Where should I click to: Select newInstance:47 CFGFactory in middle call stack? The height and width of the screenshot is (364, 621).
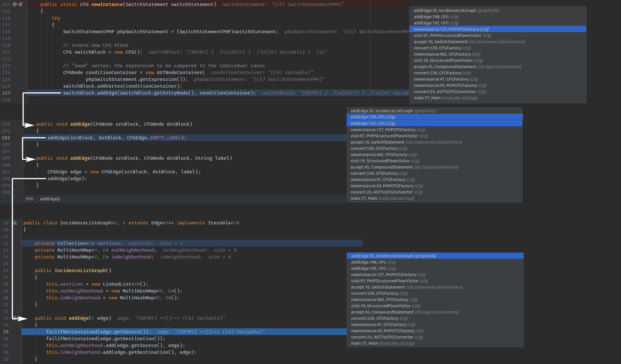(435, 180)
